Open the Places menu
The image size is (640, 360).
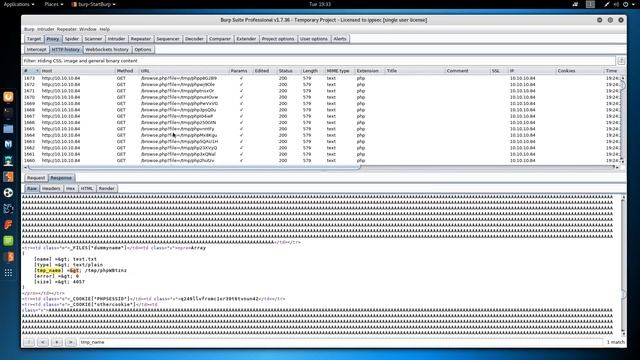click(x=54, y=4)
